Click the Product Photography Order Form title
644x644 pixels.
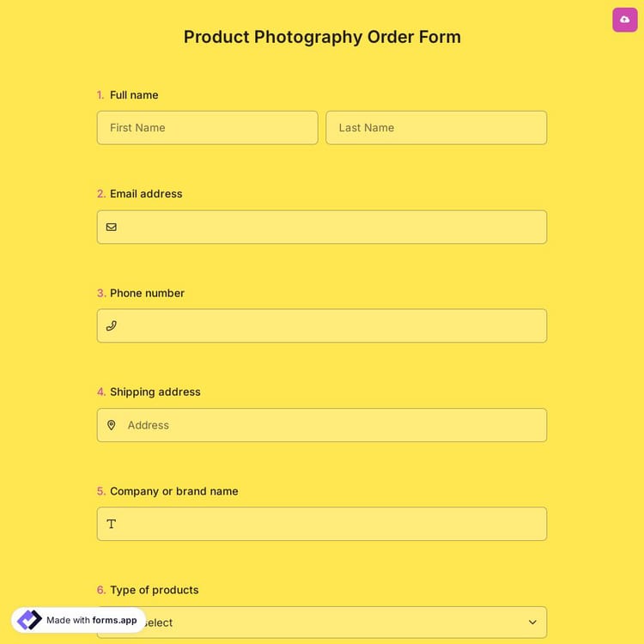322,37
